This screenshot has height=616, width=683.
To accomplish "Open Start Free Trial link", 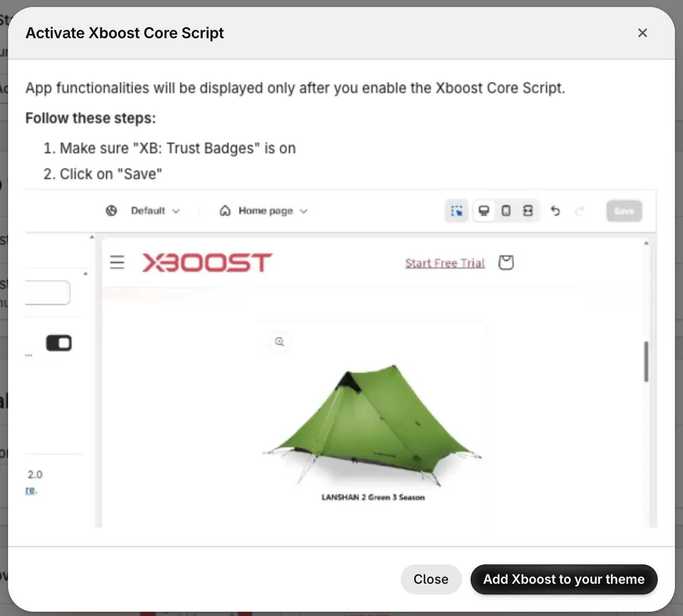I will pos(445,263).
